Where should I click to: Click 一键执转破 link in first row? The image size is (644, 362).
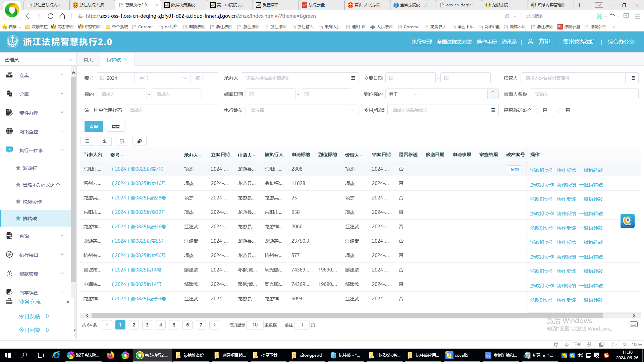(591, 170)
